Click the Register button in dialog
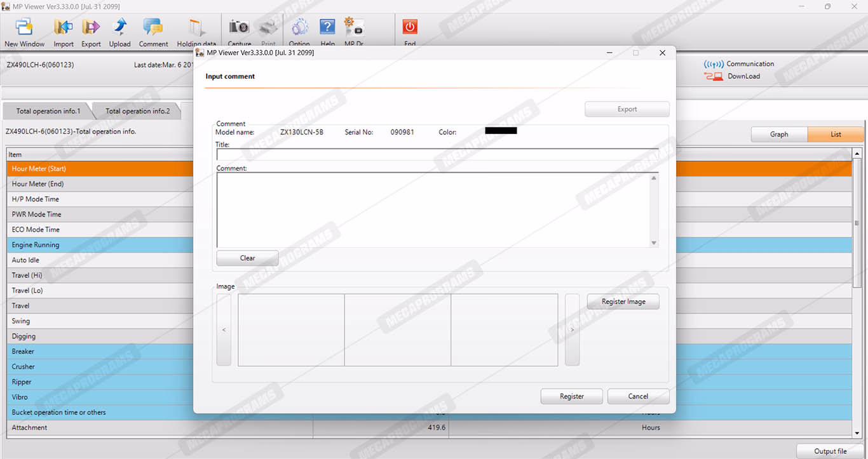Image resolution: width=868 pixels, height=459 pixels. (571, 396)
